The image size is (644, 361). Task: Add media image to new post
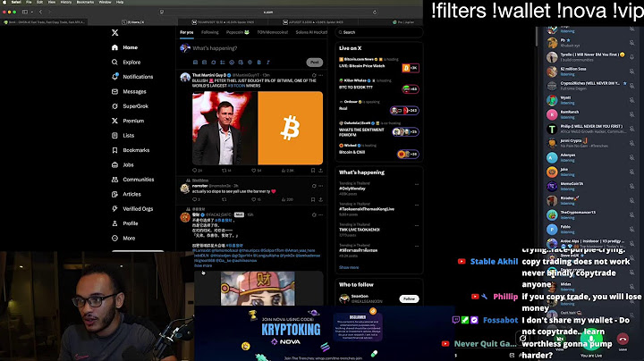coord(196,63)
